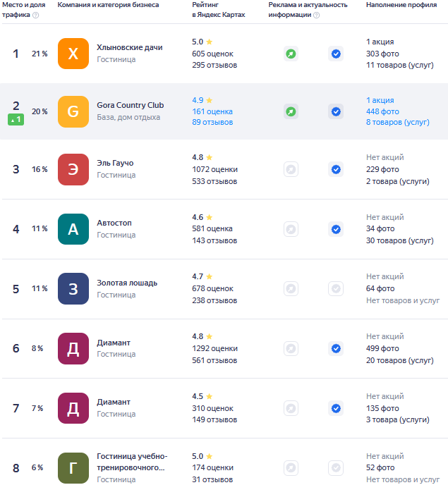Click the '1072 оценки' text

click(x=214, y=170)
